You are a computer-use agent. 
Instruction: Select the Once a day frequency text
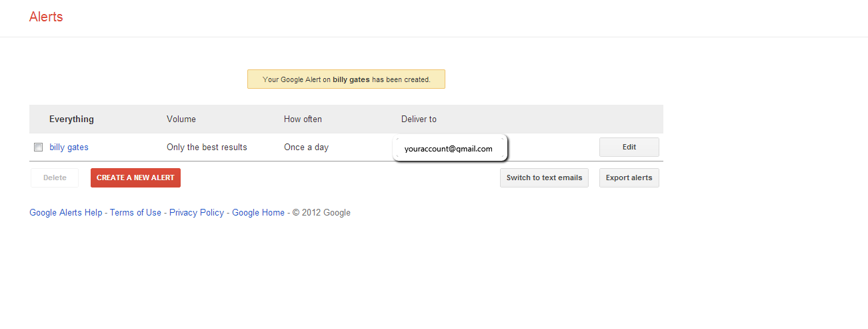pyautogui.click(x=306, y=147)
